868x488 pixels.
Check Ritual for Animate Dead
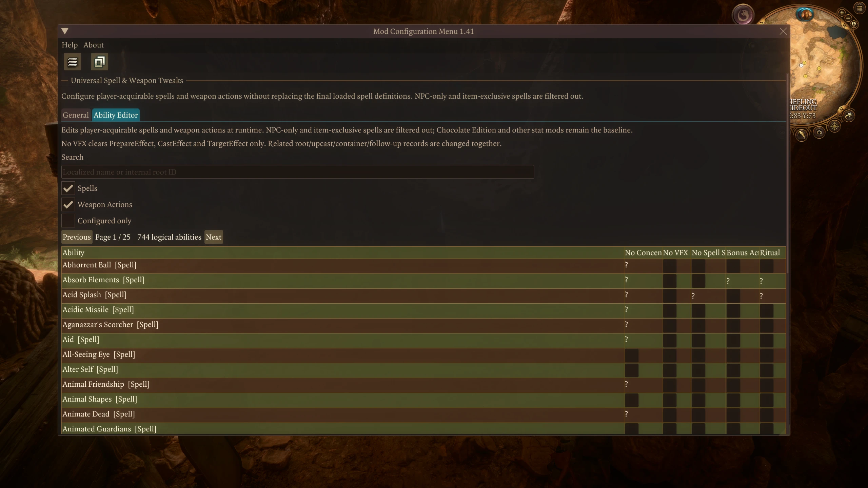coord(767,415)
